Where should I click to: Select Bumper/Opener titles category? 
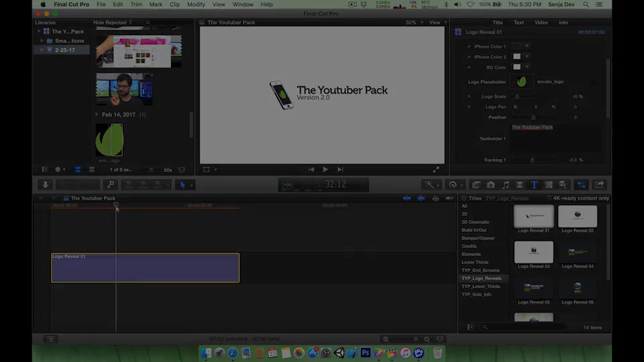pos(478,238)
